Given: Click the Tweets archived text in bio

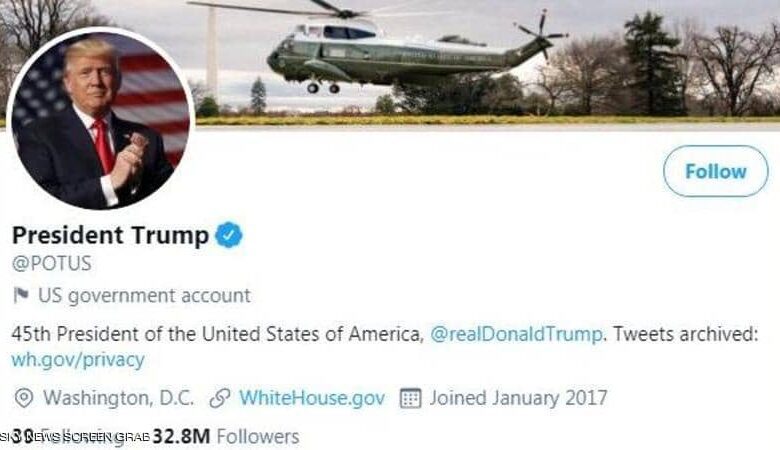Looking at the screenshot, I should pos(686,334).
